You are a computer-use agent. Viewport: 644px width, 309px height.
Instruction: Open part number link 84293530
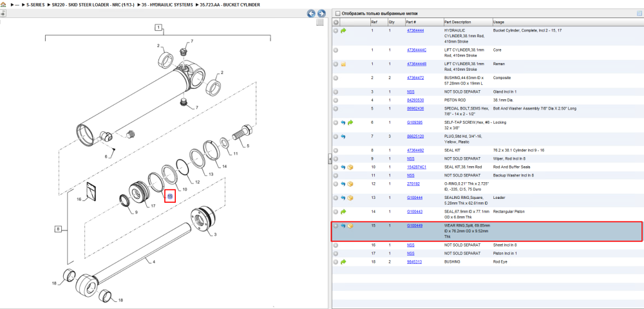(x=415, y=100)
